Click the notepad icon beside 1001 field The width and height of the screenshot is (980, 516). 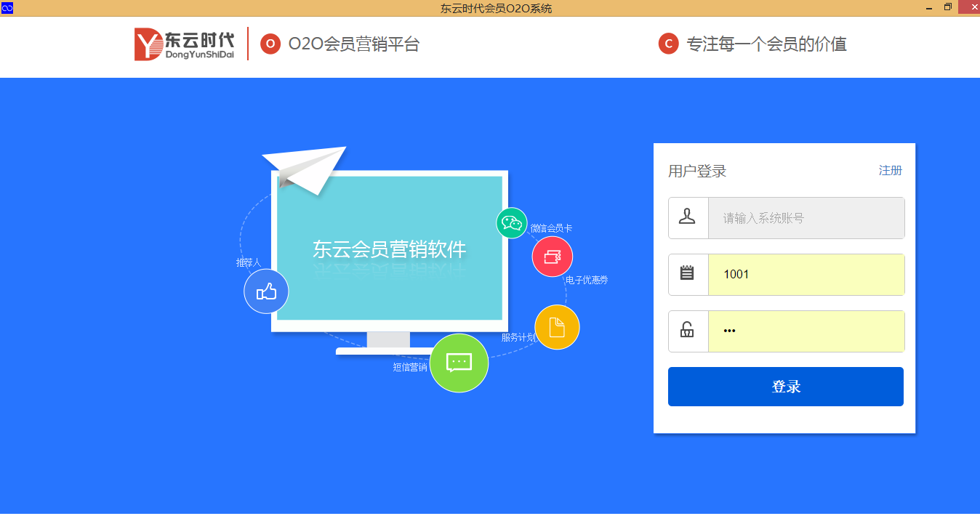(687, 273)
